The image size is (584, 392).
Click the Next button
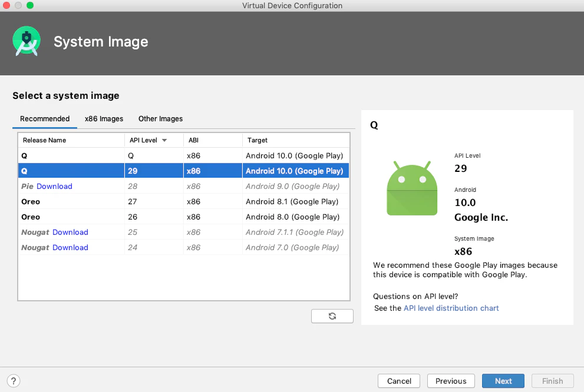pyautogui.click(x=503, y=381)
